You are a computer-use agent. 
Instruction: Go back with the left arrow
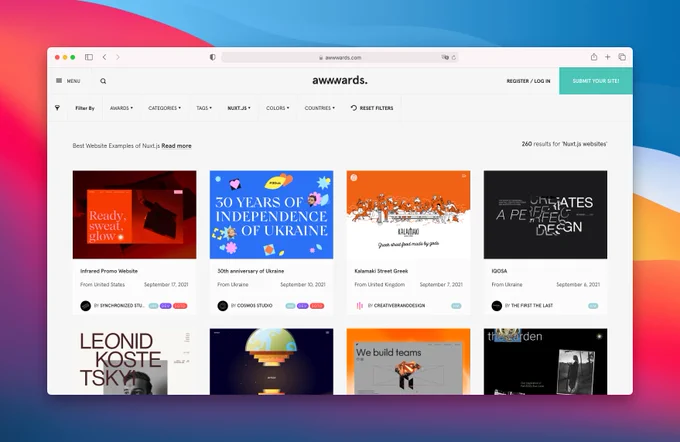tap(105, 57)
